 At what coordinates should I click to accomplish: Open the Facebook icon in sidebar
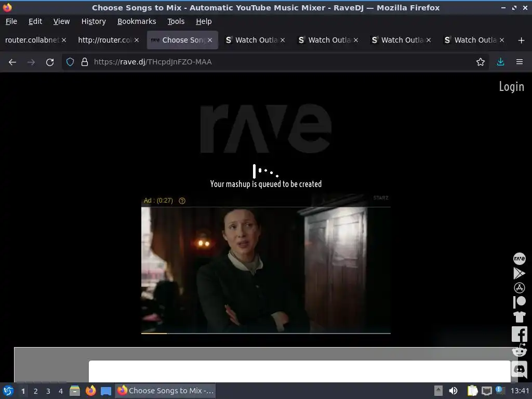(x=519, y=334)
